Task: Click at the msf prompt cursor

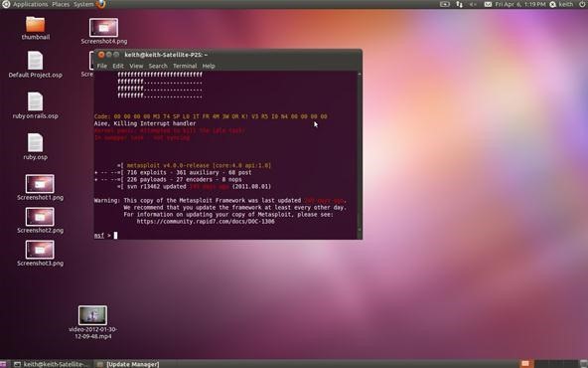Action: (115, 235)
